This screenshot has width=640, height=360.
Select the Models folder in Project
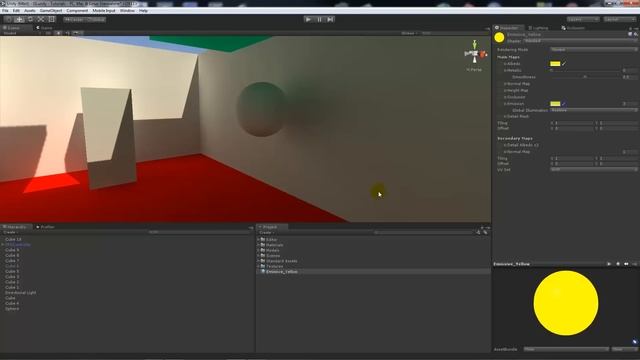(x=272, y=250)
